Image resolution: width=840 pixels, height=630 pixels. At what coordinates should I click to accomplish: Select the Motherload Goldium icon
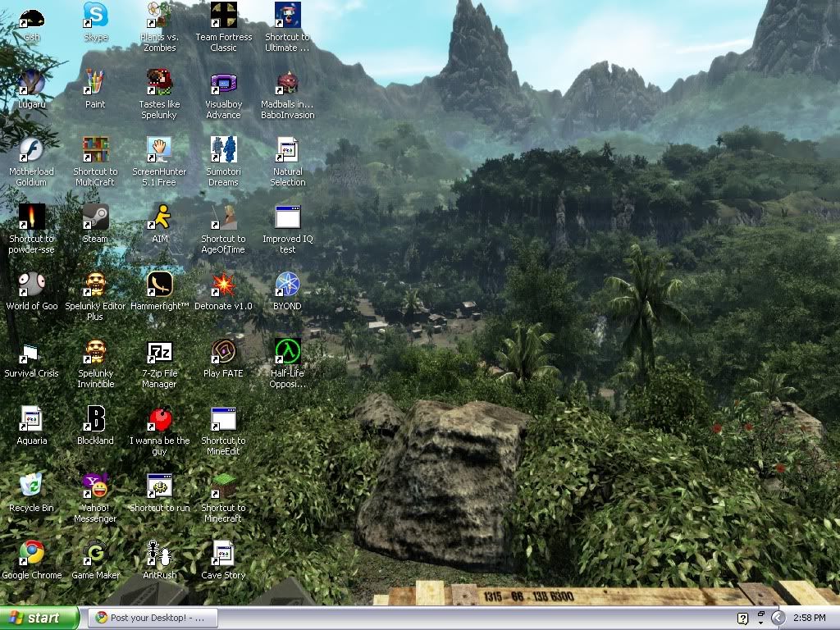(32, 150)
